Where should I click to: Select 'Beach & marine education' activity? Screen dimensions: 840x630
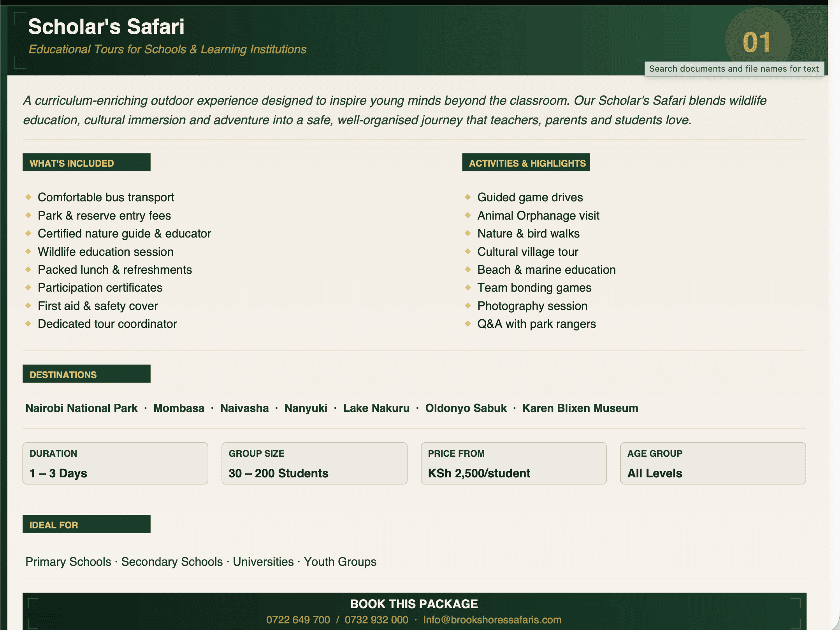(x=547, y=270)
